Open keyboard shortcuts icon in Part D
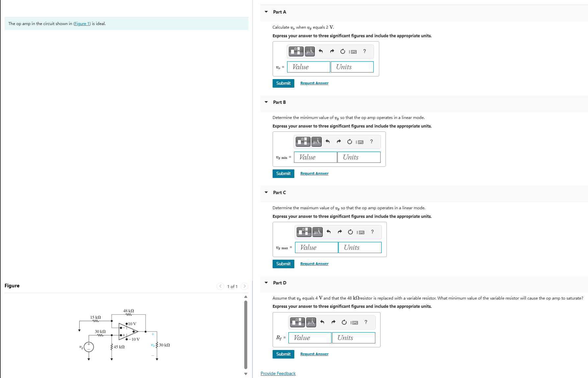Screen dimensions: 588x378 [355, 323]
